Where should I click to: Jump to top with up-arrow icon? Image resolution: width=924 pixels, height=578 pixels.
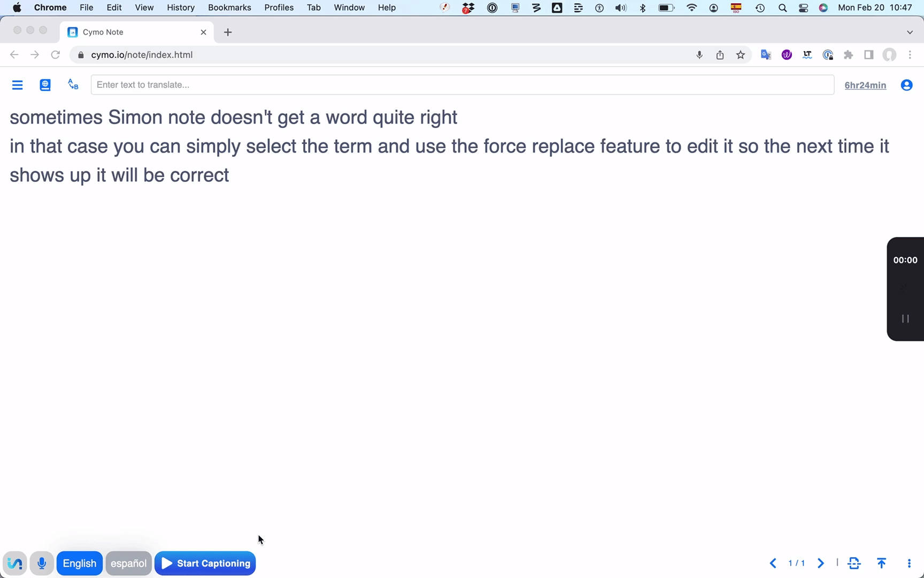click(882, 563)
